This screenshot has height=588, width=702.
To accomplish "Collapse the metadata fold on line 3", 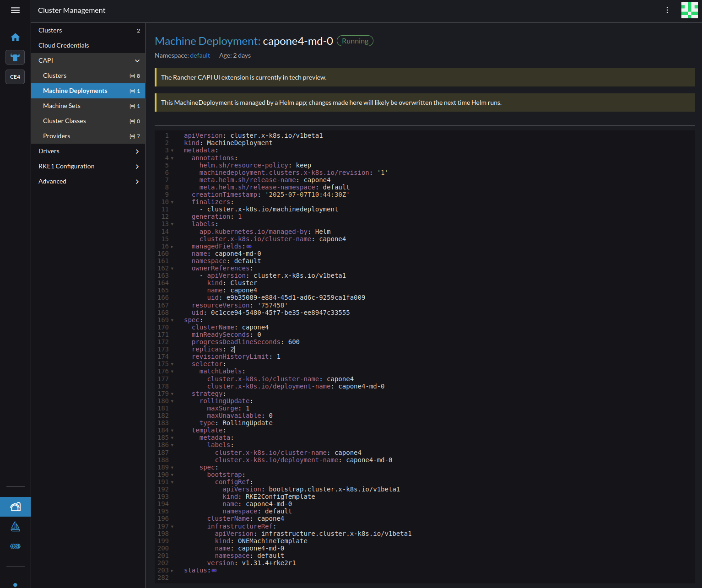I will pyautogui.click(x=172, y=151).
